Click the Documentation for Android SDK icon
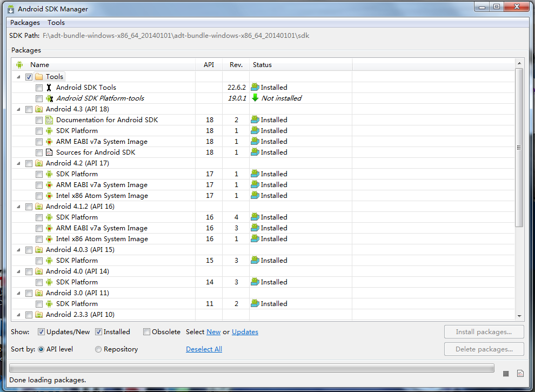The image size is (535, 392). point(49,120)
